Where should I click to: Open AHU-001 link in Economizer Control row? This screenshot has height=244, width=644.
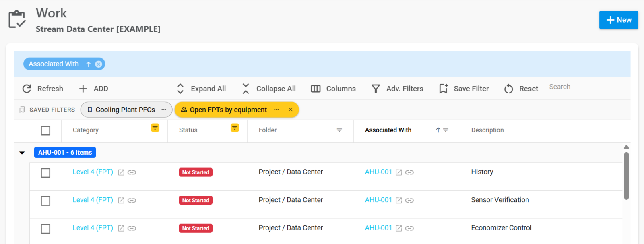pyautogui.click(x=378, y=228)
